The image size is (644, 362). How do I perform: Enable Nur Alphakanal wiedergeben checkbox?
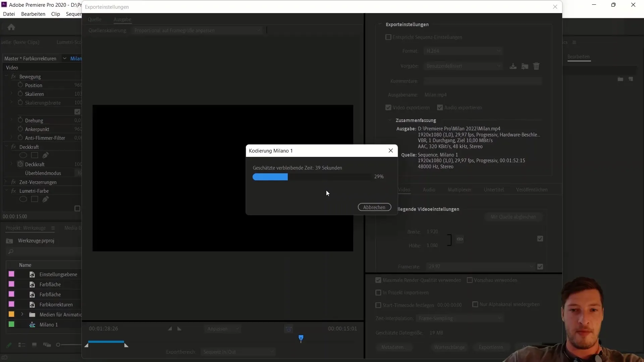pos(475,304)
